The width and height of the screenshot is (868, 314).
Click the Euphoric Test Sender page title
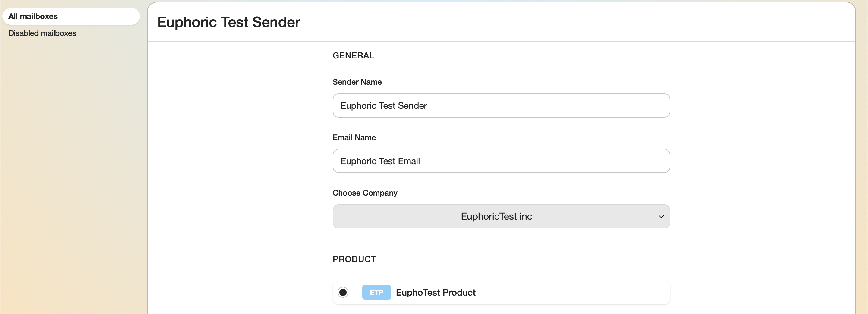[x=228, y=22]
